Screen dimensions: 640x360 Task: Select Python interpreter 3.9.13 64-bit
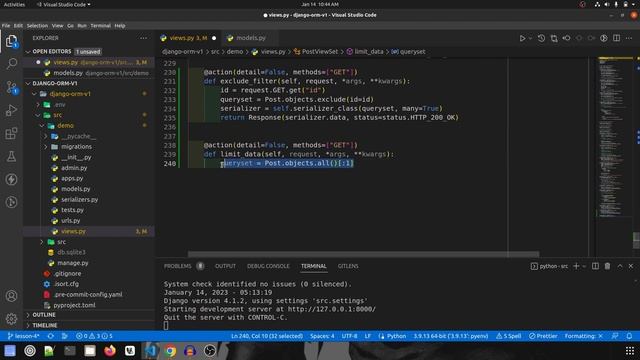451,336
